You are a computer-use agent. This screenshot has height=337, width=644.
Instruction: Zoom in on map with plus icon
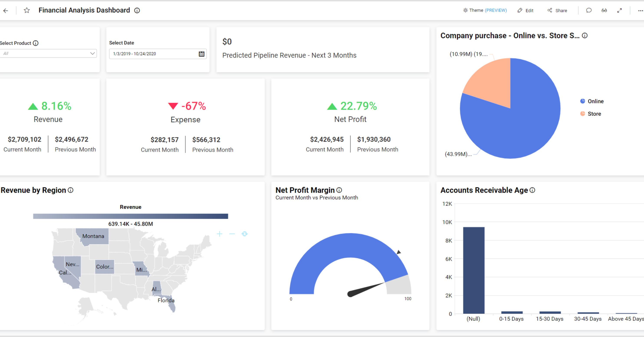(x=219, y=234)
